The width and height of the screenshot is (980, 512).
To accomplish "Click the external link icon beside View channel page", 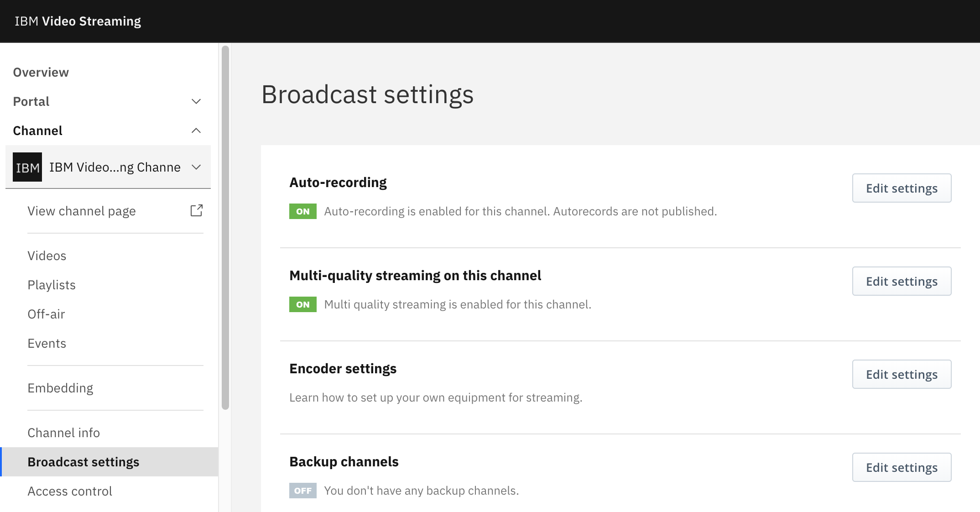I will pos(196,210).
